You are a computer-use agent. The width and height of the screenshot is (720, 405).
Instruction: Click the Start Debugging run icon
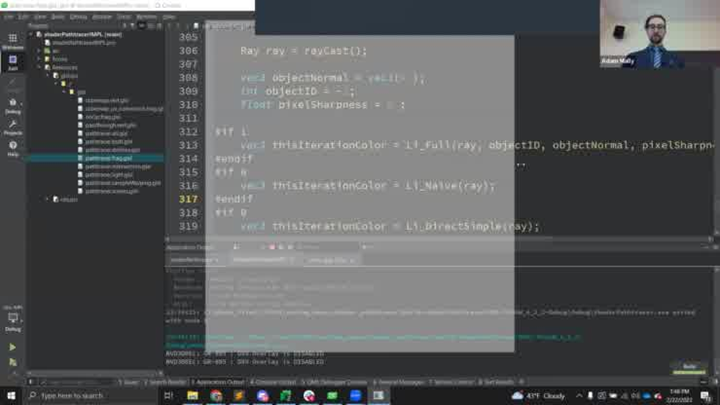click(x=12, y=361)
